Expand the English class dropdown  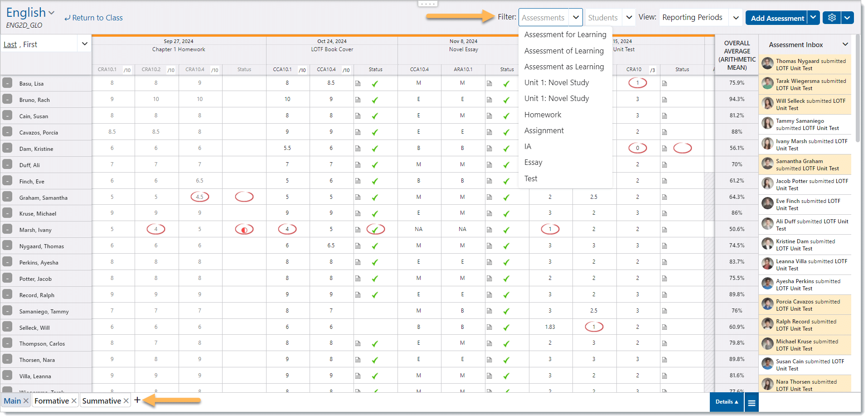51,13
